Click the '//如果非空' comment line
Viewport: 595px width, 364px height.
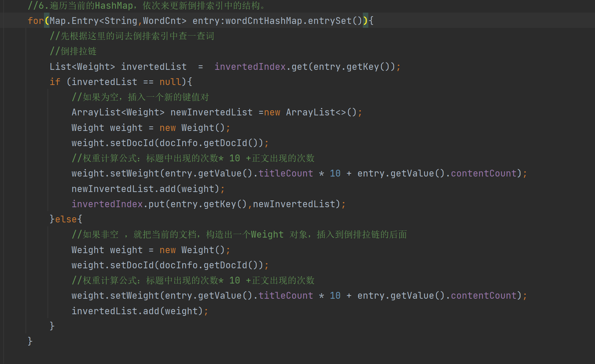[x=239, y=234]
